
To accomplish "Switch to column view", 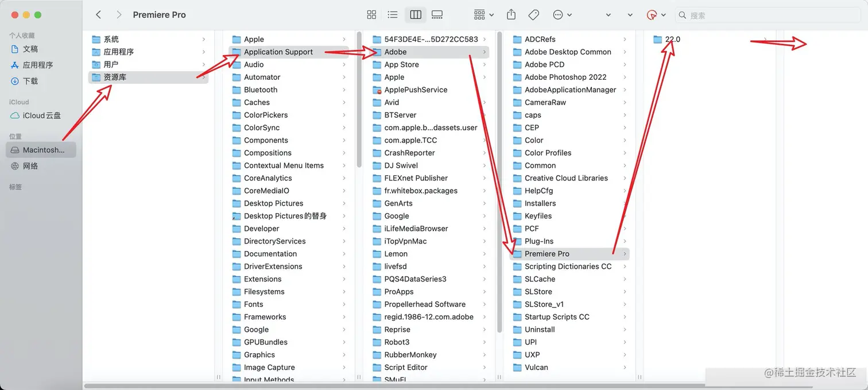I will [x=416, y=15].
